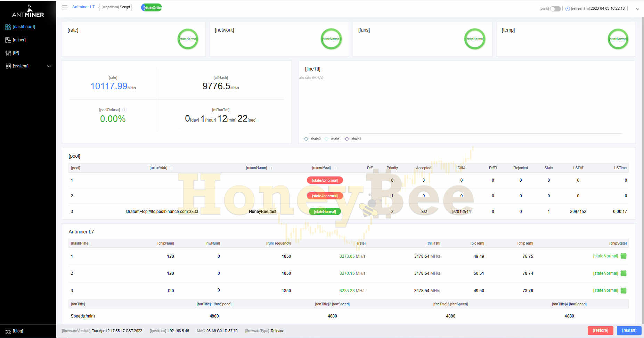Click the [minerPool] column info icon
This screenshot has height=338, width=644.
[335, 168]
